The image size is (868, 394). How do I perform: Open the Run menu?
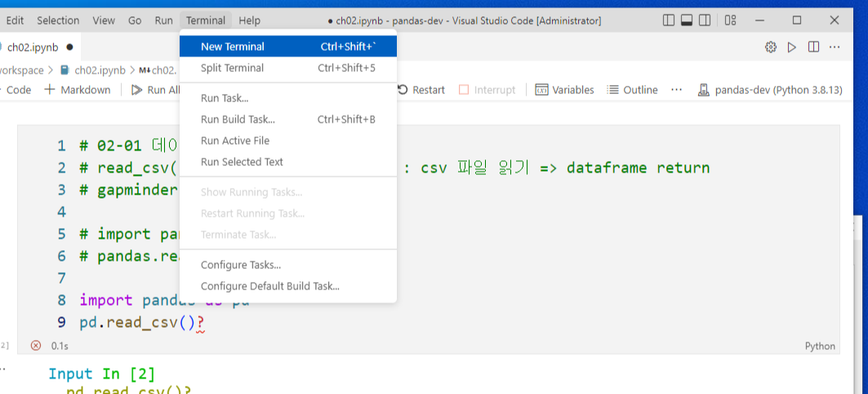[x=163, y=20]
